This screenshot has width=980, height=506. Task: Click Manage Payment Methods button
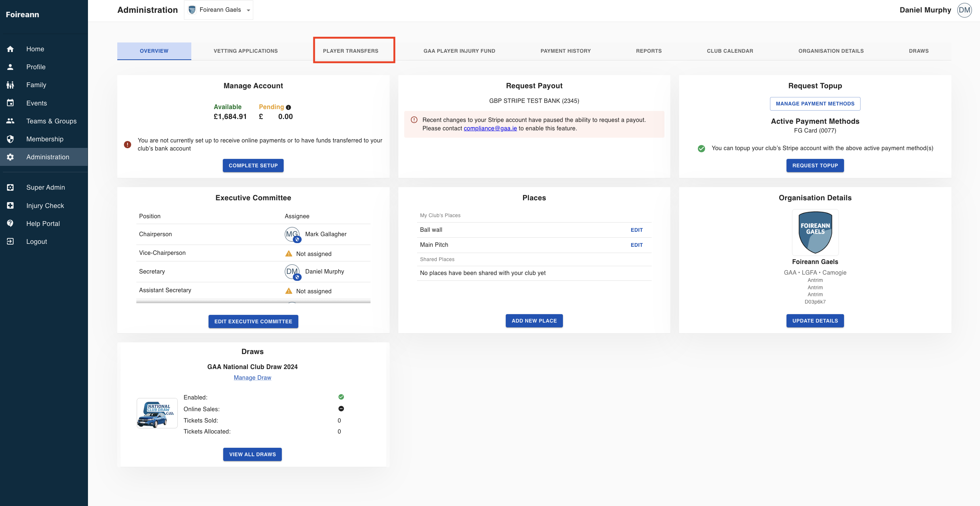(815, 104)
